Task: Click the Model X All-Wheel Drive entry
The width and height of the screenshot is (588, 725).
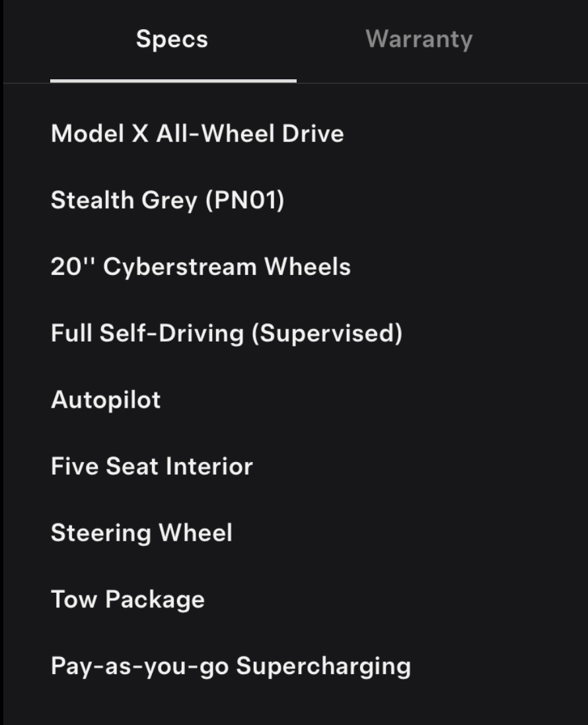Action: click(198, 134)
